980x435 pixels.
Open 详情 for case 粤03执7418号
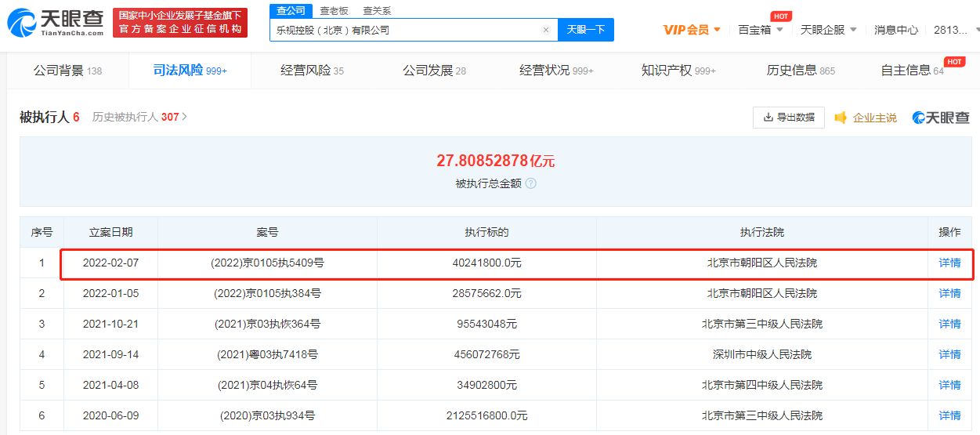[x=949, y=354]
